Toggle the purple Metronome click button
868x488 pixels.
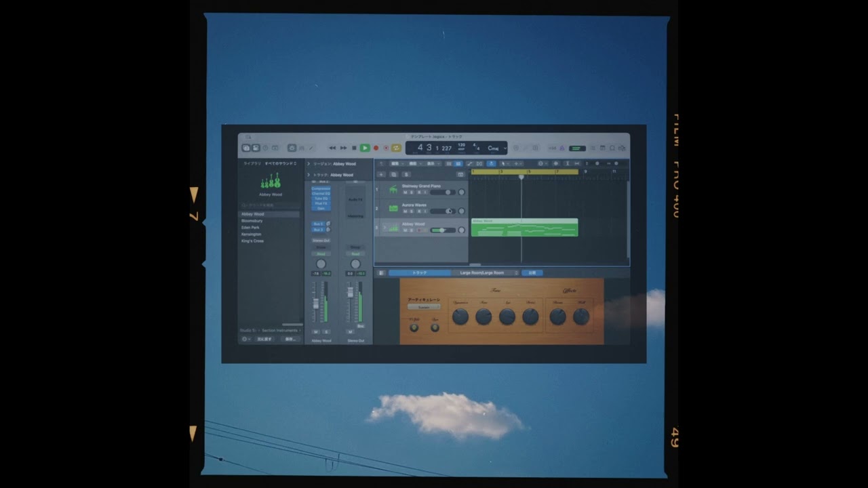pyautogui.click(x=562, y=148)
